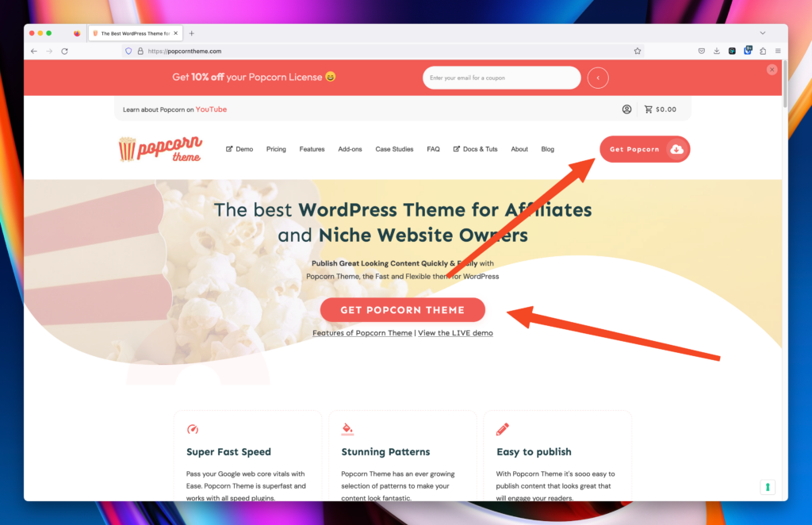Dismiss the coupon banner with the X
The image size is (812, 525).
[772, 69]
